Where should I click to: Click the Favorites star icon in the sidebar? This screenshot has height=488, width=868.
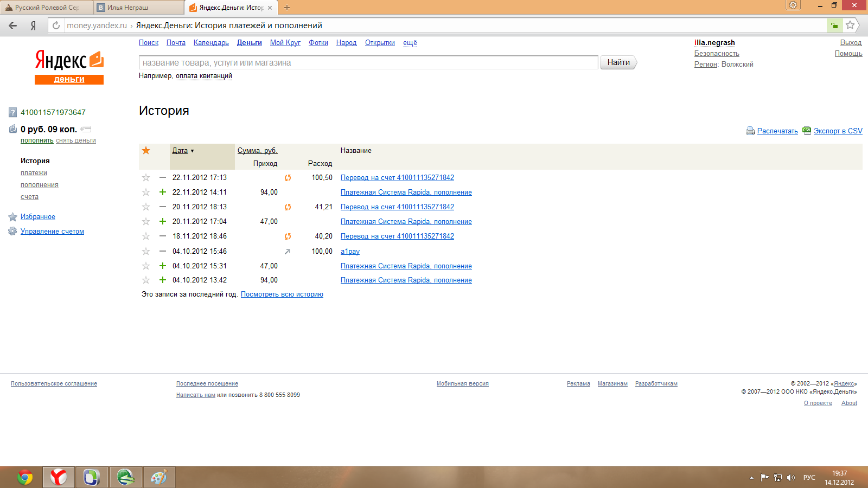(13, 217)
